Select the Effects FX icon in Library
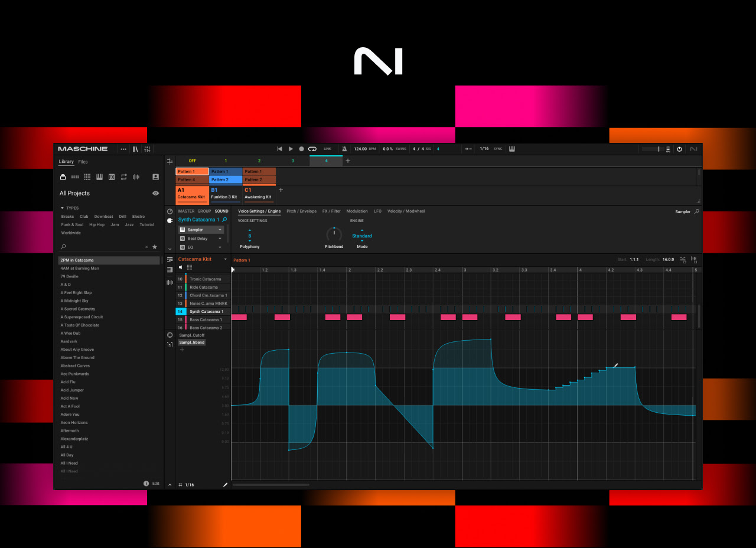 pos(112,177)
